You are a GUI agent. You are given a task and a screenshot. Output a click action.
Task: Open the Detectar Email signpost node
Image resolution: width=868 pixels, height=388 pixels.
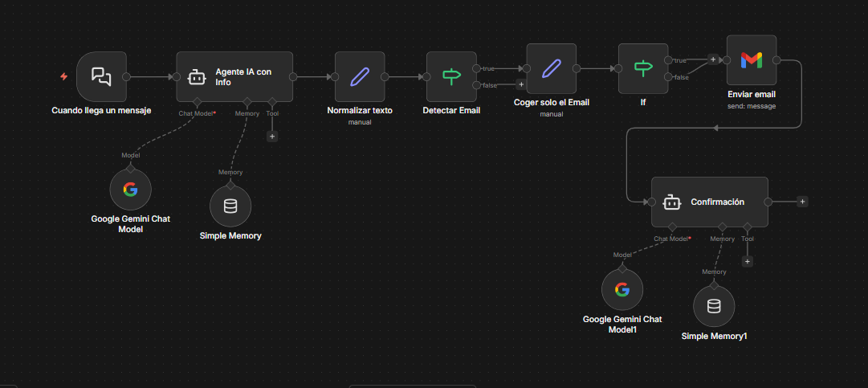point(451,77)
